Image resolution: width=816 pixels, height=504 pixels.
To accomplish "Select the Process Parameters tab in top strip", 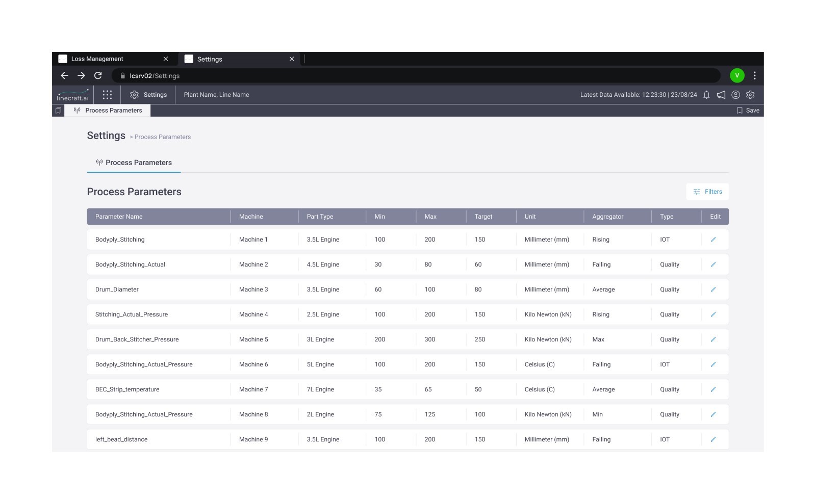I will click(x=107, y=110).
